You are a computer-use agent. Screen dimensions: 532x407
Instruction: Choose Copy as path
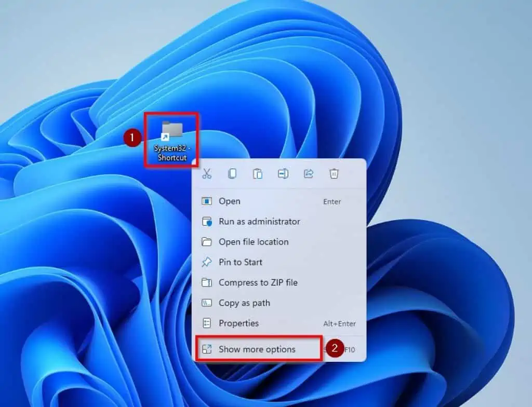pos(244,303)
